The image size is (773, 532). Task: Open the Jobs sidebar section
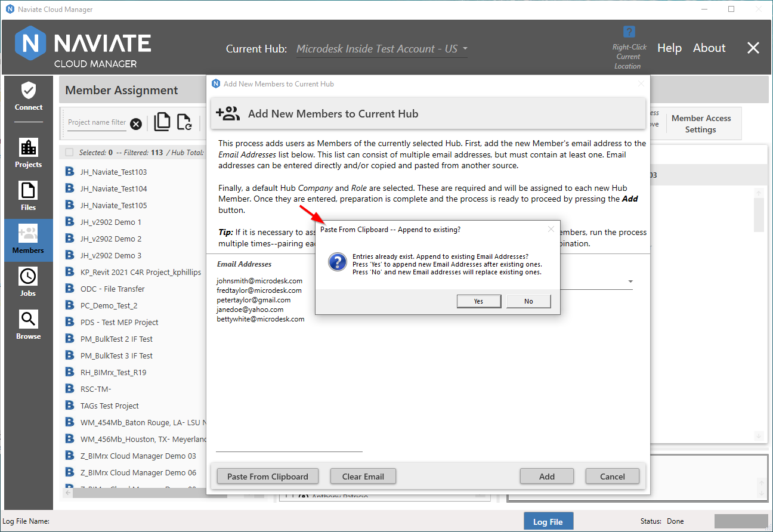[29, 282]
